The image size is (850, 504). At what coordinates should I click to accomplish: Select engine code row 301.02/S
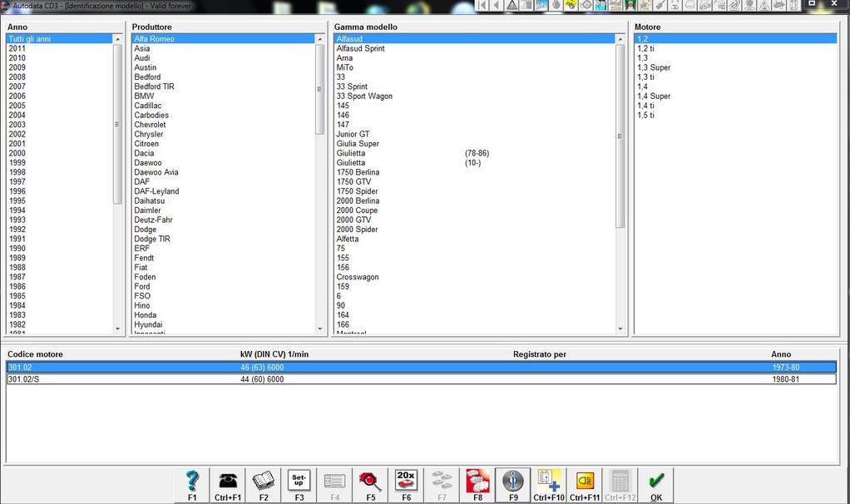421,379
